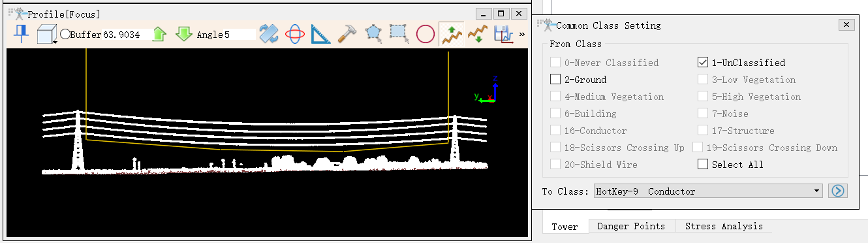
Task: Click the green down arrow icon
Action: (x=183, y=34)
